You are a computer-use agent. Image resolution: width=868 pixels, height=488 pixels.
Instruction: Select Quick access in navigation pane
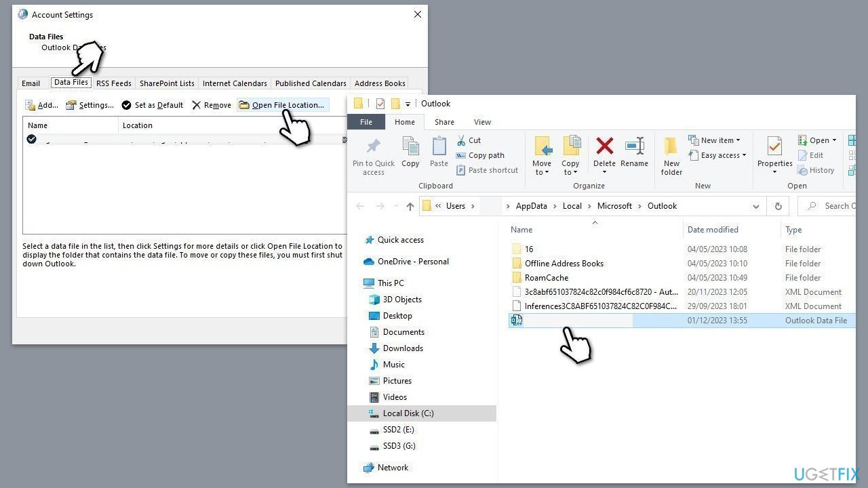pyautogui.click(x=401, y=240)
